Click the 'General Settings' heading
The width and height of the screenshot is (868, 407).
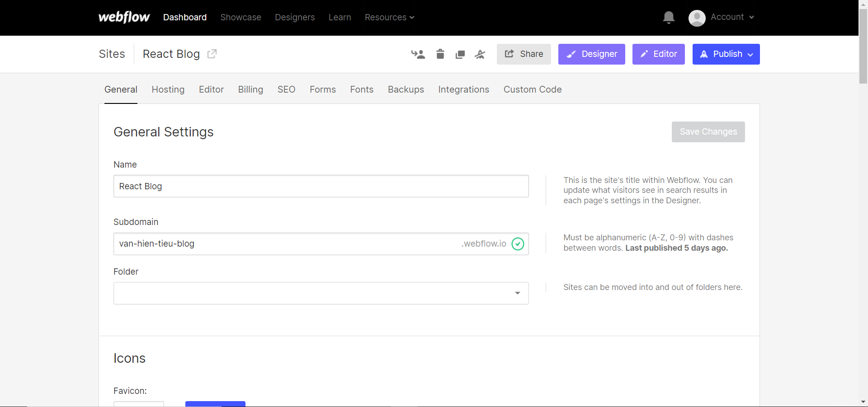[x=164, y=132]
